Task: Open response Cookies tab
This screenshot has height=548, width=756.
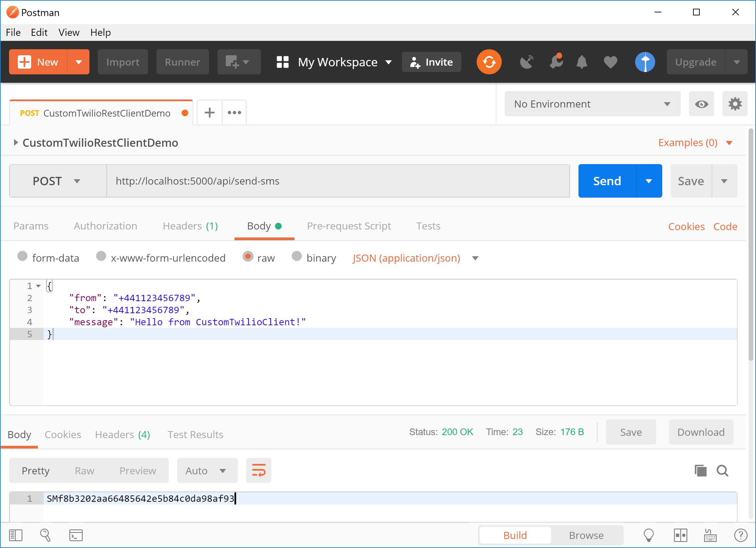Action: pos(63,434)
